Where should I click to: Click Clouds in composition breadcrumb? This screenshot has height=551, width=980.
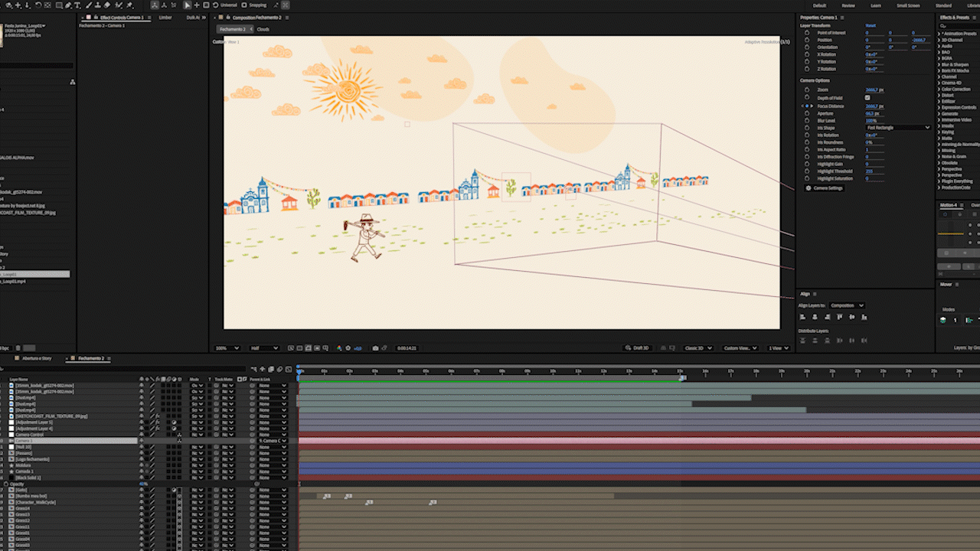coord(263,29)
